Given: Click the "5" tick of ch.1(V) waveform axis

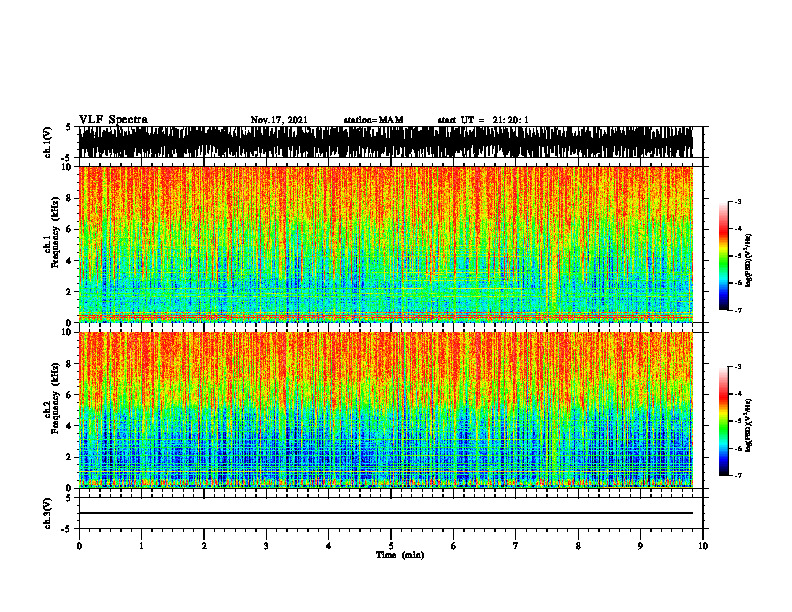Looking at the screenshot, I should [68, 128].
